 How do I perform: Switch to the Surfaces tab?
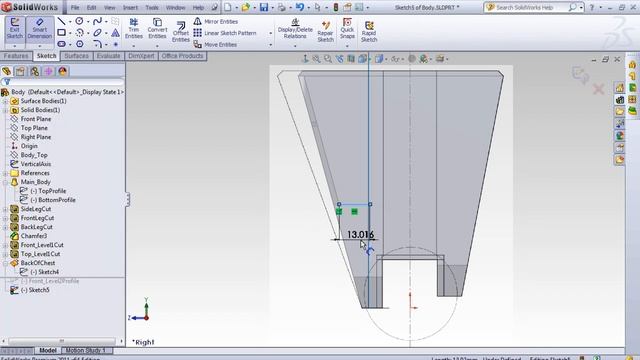(76, 56)
